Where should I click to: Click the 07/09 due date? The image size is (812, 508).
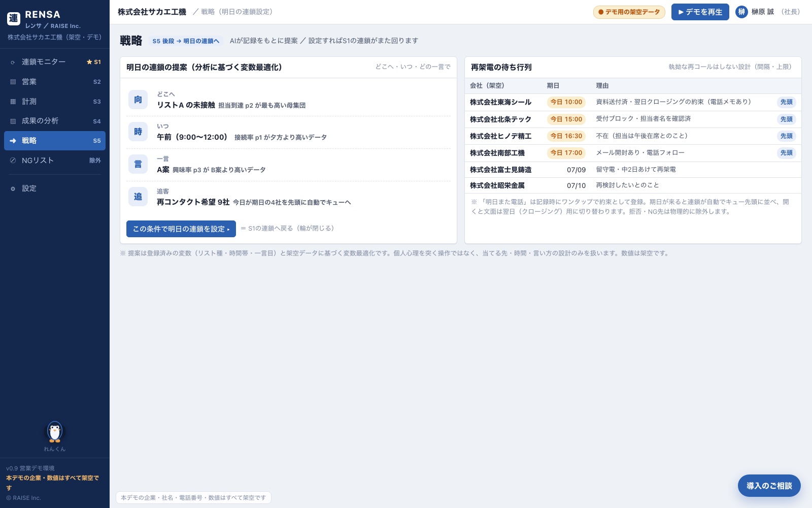576,170
